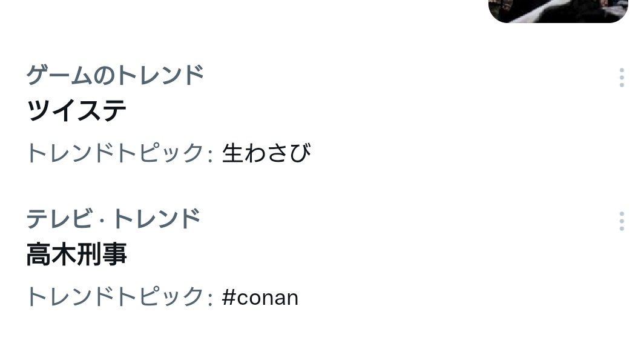Screen dimensions: 644x346
Task: Tap the middle dot of ツイステ's overflow menu
Action: point(622,78)
